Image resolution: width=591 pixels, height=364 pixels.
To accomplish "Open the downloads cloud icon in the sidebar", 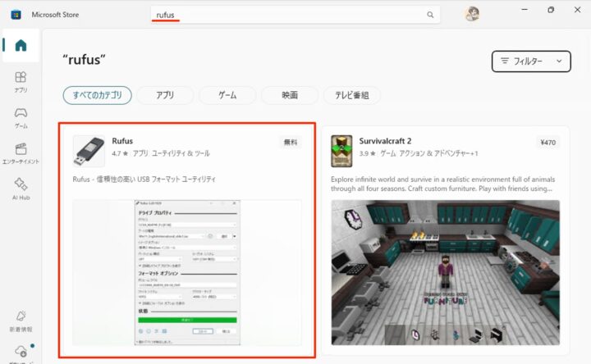I will [21, 352].
